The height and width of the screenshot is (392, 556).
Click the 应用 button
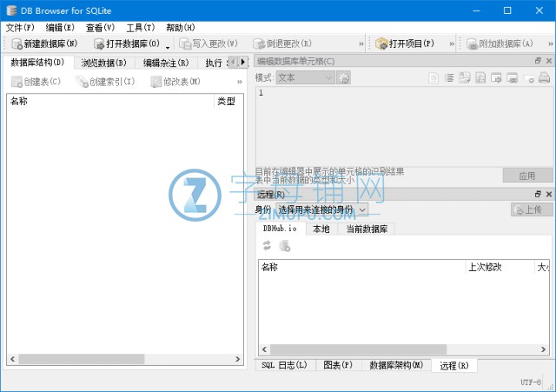[x=527, y=176]
